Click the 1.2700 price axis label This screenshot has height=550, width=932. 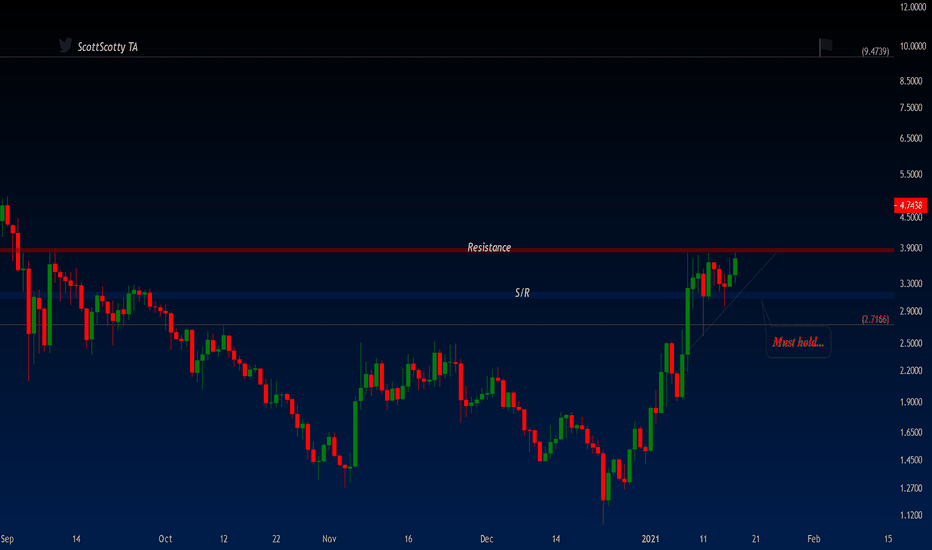911,488
